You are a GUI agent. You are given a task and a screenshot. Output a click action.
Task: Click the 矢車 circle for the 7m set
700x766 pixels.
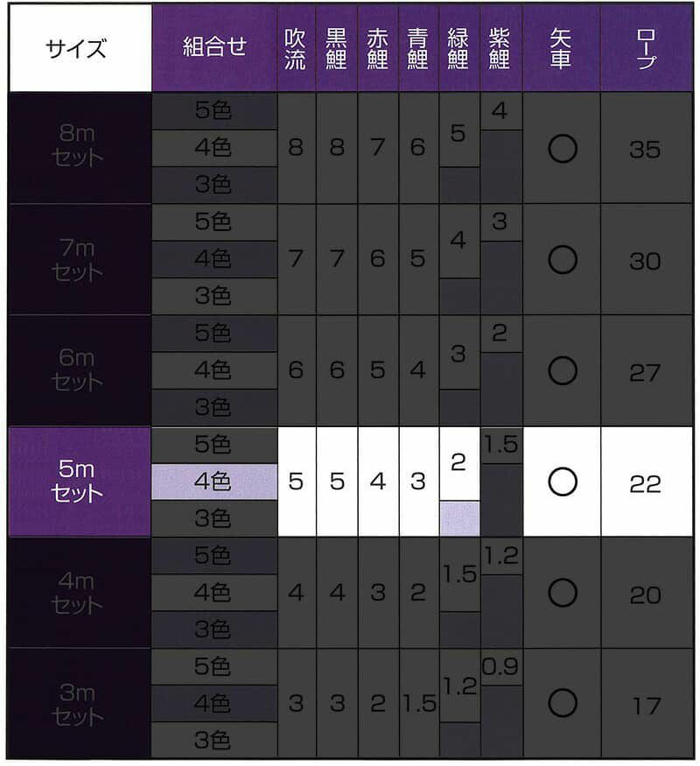pyautogui.click(x=562, y=260)
